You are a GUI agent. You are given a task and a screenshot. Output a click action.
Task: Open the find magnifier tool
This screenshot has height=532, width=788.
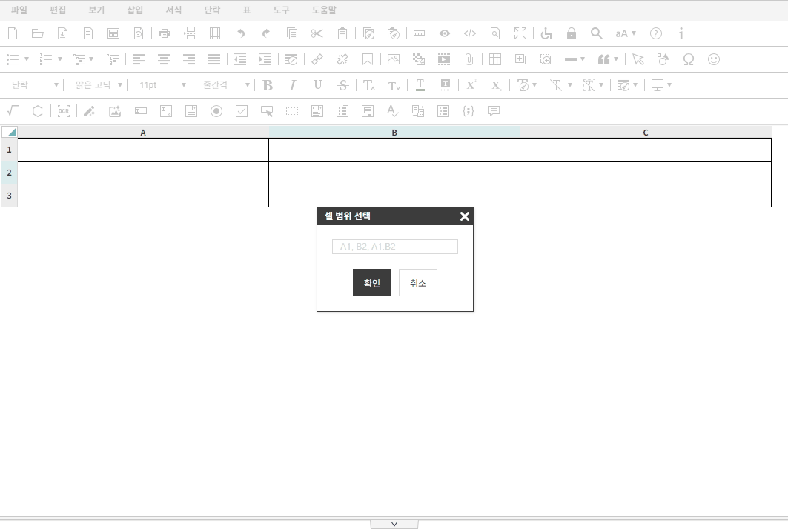click(596, 33)
